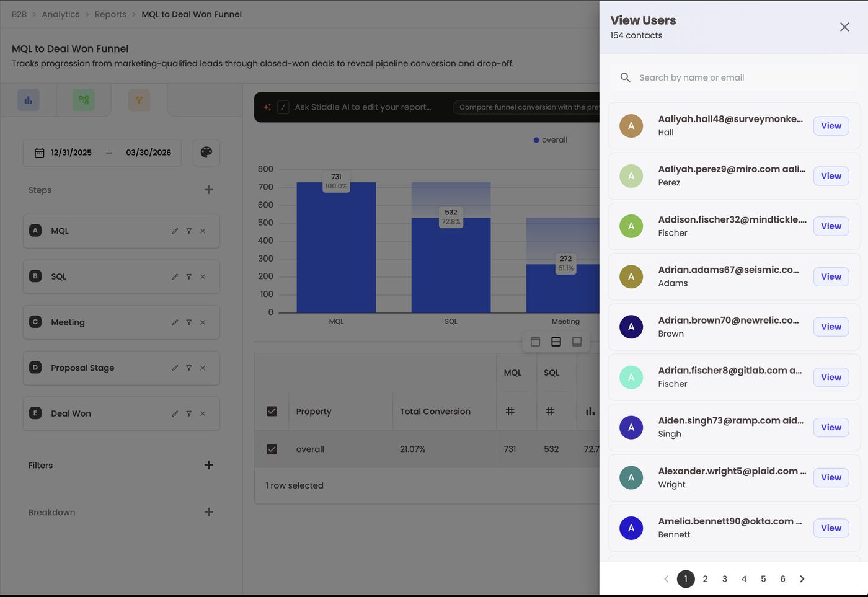This screenshot has height=597, width=868.
Task: Add a filter with Filters plus
Action: click(x=209, y=465)
